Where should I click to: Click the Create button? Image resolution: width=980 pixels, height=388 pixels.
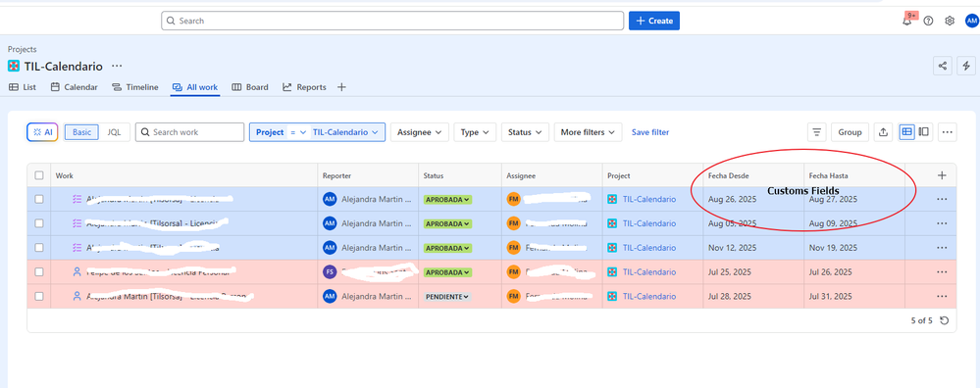(653, 21)
